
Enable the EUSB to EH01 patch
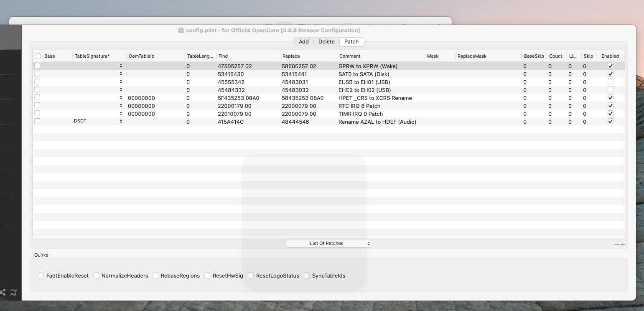click(610, 82)
